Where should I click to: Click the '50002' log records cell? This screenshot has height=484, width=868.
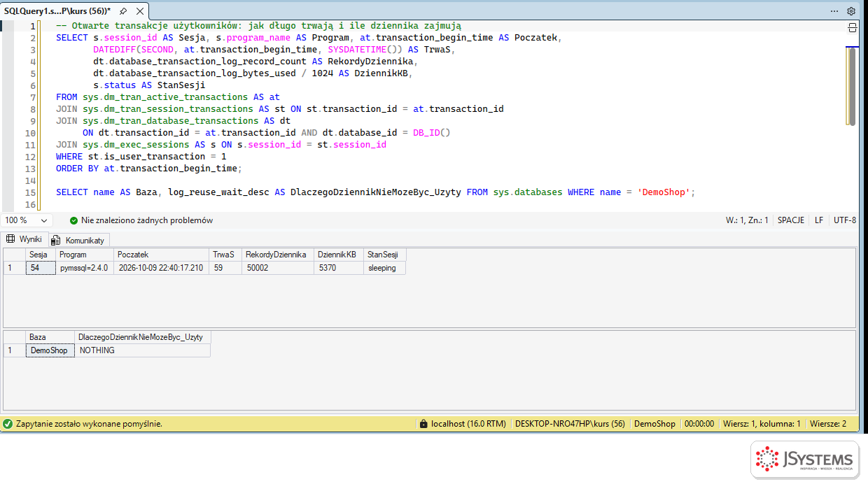click(x=278, y=268)
